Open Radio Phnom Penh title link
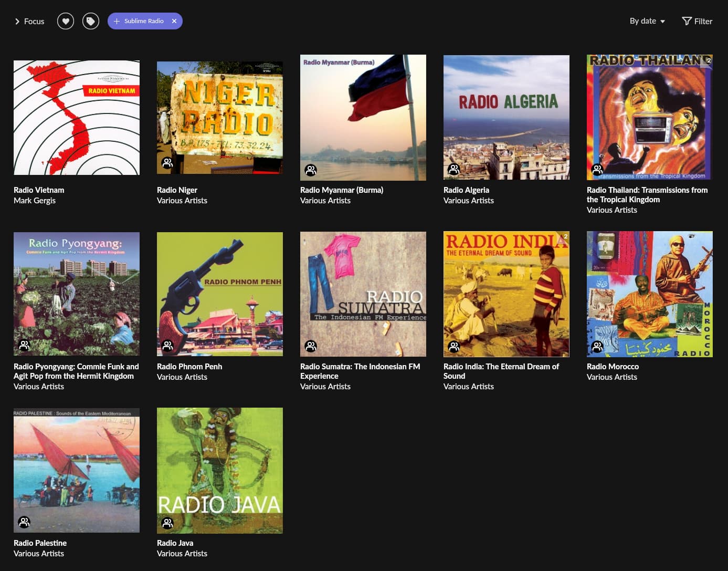728x571 pixels. [x=189, y=367]
